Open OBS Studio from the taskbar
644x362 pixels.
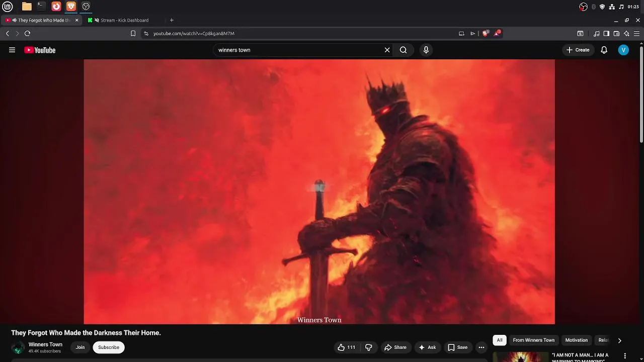pos(86,7)
